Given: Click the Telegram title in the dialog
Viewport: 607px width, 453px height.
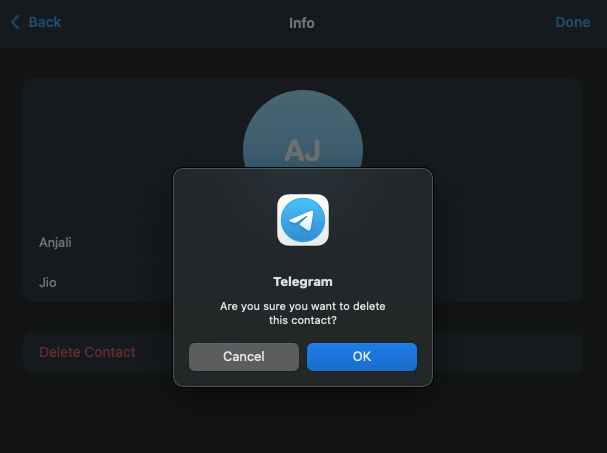Looking at the screenshot, I should (x=303, y=281).
